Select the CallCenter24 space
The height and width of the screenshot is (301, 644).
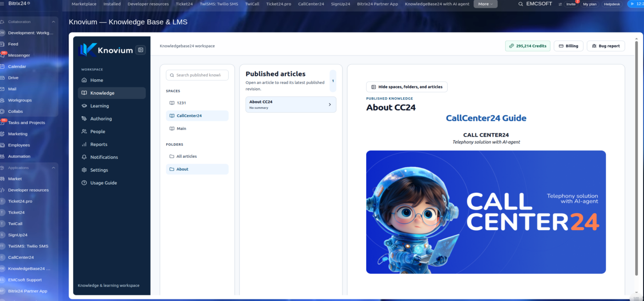click(x=197, y=116)
